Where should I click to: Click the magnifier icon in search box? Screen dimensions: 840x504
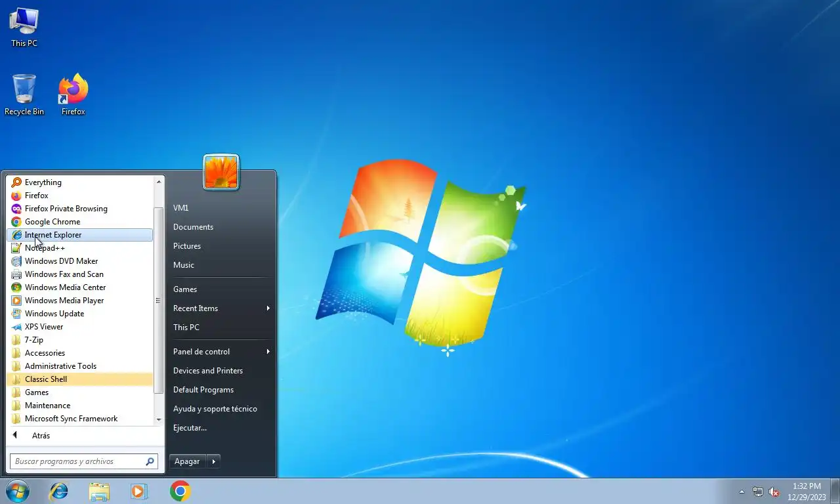pyautogui.click(x=150, y=461)
